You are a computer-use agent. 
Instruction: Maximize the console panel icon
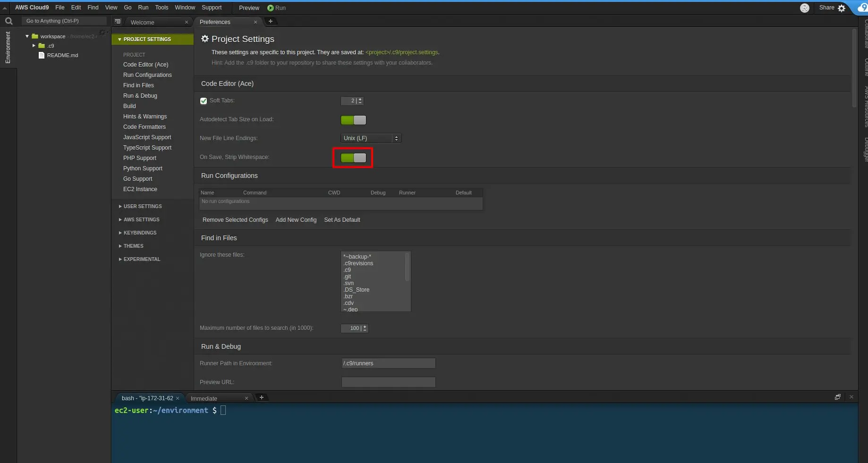[838, 397]
